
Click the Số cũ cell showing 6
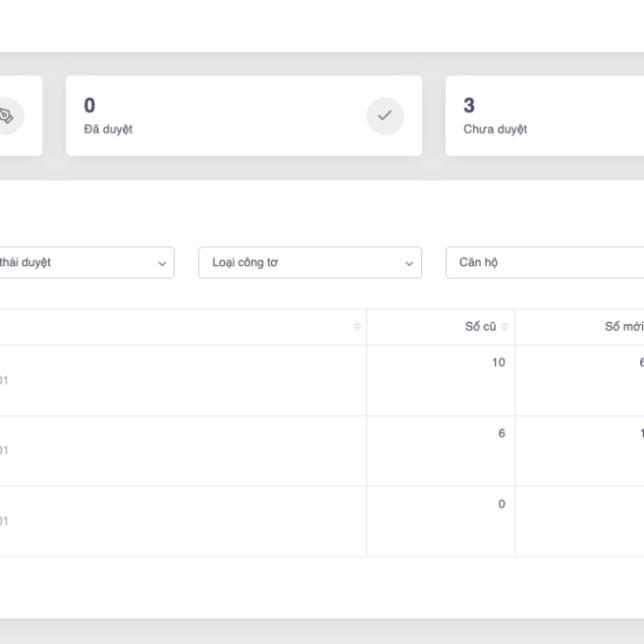pos(501,433)
